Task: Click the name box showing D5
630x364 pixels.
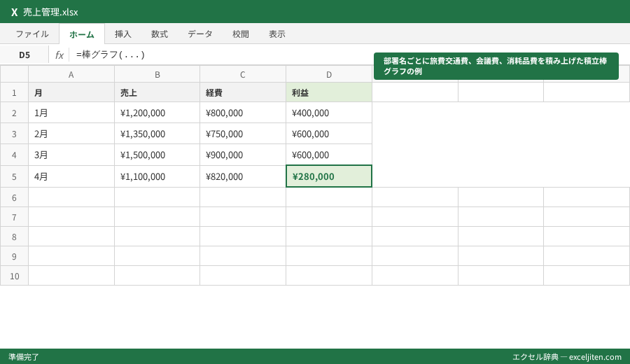Action: [x=24, y=55]
